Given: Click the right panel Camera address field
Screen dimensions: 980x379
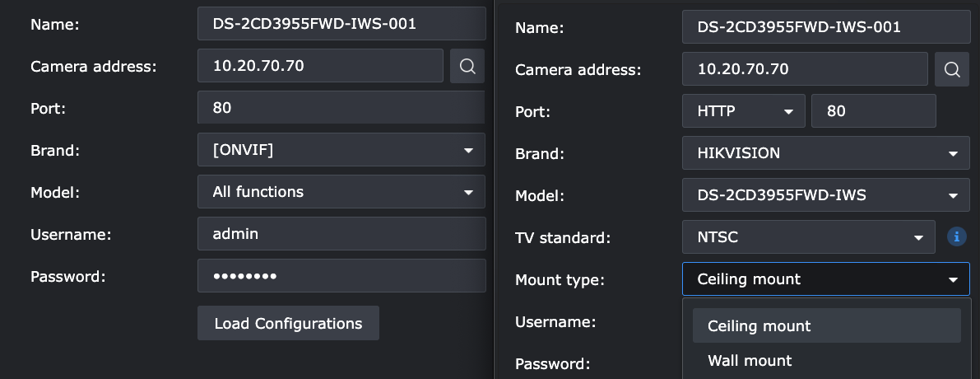Looking at the screenshot, I should pyautogui.click(x=805, y=68).
